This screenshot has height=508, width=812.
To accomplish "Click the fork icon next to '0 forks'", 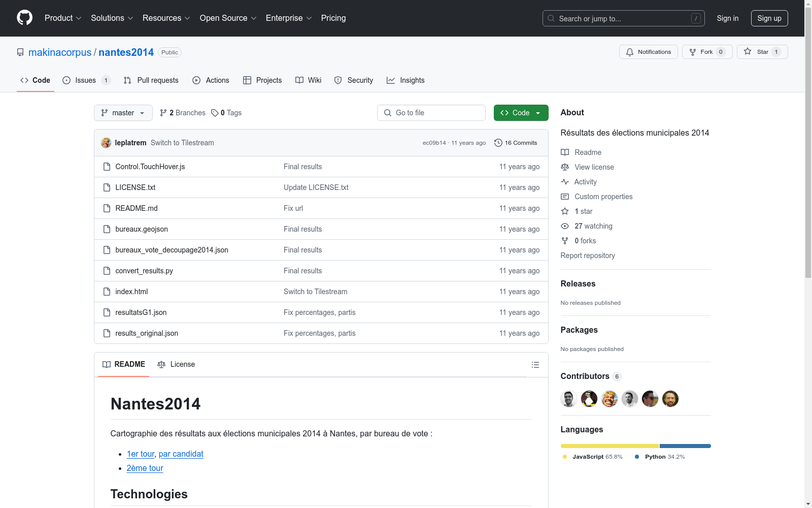I will pos(565,241).
